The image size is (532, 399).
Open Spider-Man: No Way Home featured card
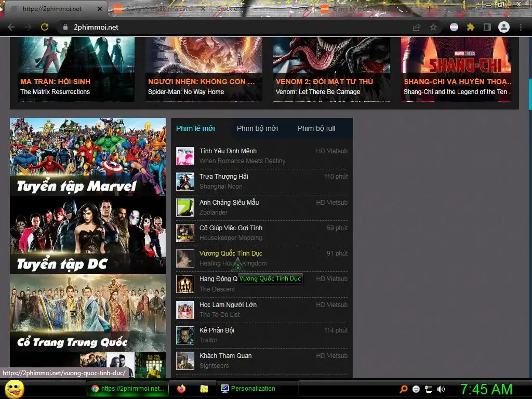pos(204,70)
